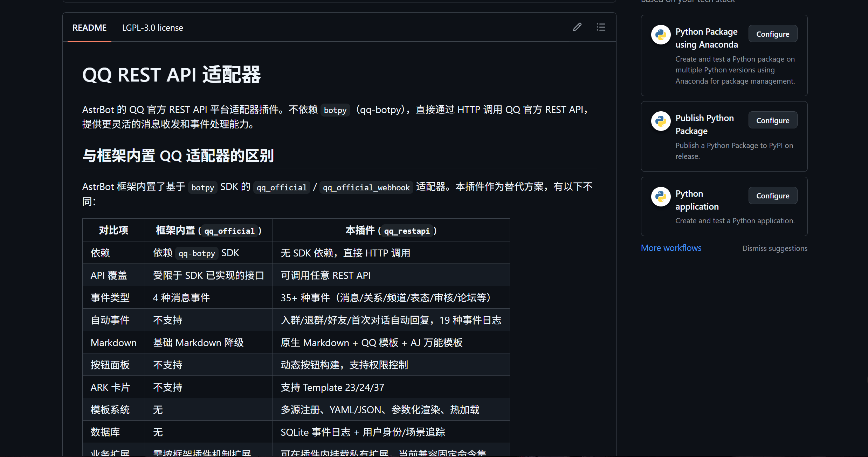Click cell starting with 35+ 种事件
The image size is (868, 457).
tap(391, 297)
